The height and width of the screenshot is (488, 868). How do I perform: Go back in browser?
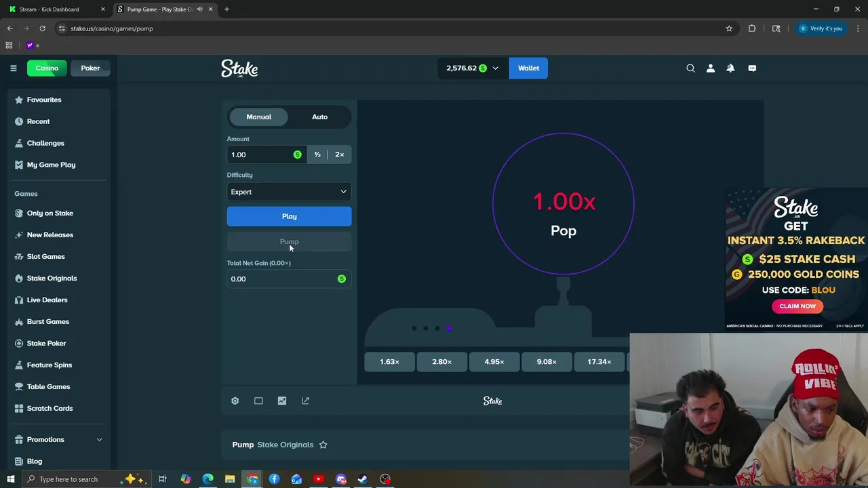point(9,28)
